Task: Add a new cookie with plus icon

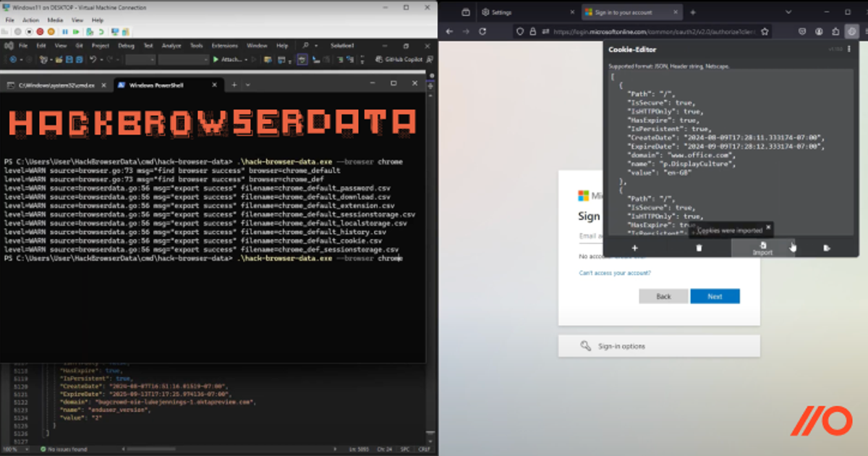Action: 635,248
